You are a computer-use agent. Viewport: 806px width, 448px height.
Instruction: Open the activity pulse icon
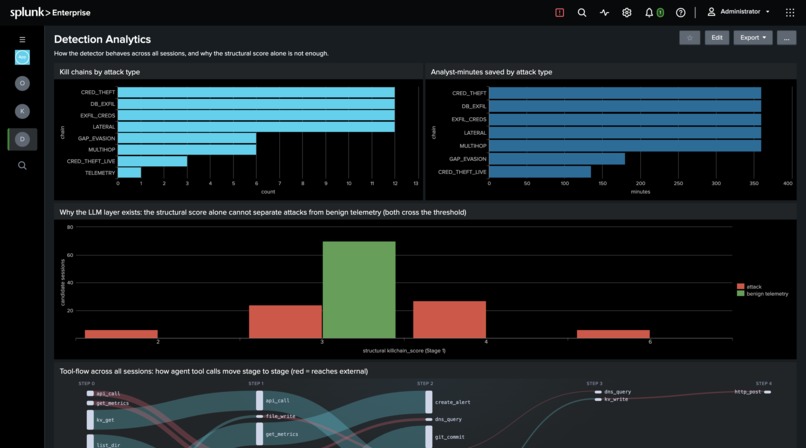[604, 12]
